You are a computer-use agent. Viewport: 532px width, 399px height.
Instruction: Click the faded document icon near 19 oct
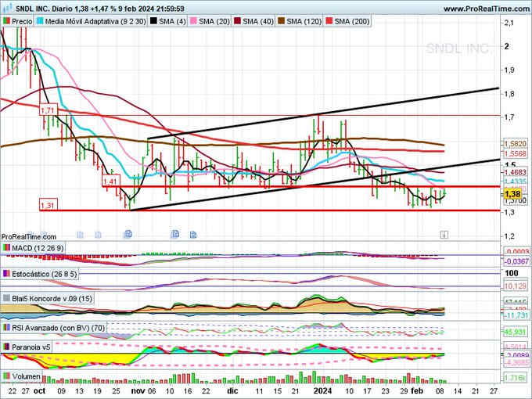[x=98, y=235]
